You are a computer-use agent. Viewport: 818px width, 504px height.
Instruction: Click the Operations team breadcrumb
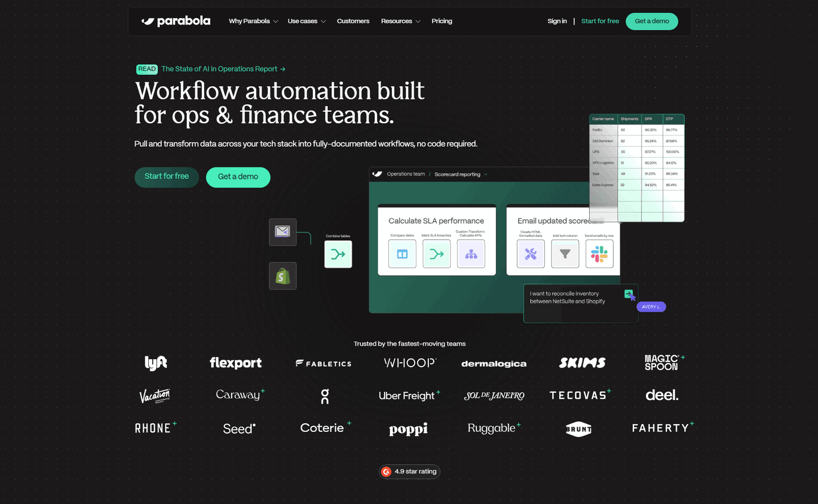tap(406, 174)
